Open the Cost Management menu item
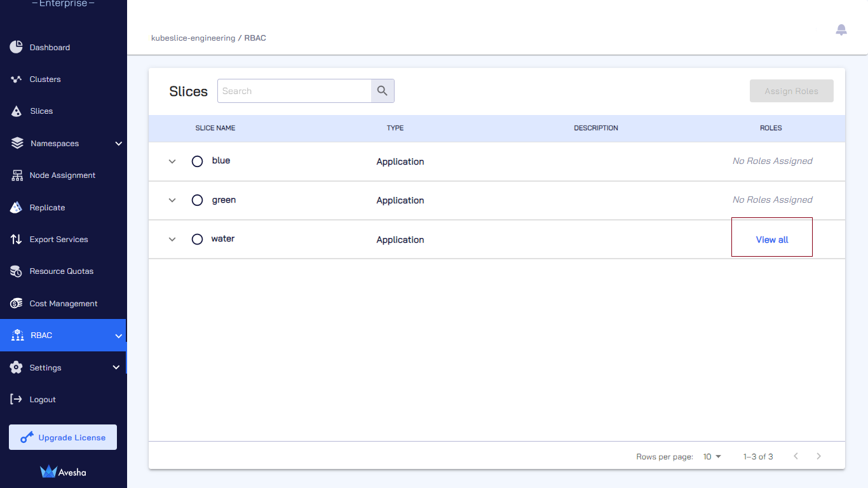 click(x=63, y=304)
